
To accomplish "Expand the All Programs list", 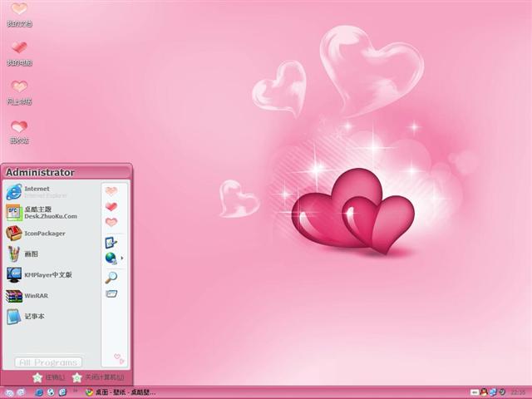I will (x=48, y=362).
